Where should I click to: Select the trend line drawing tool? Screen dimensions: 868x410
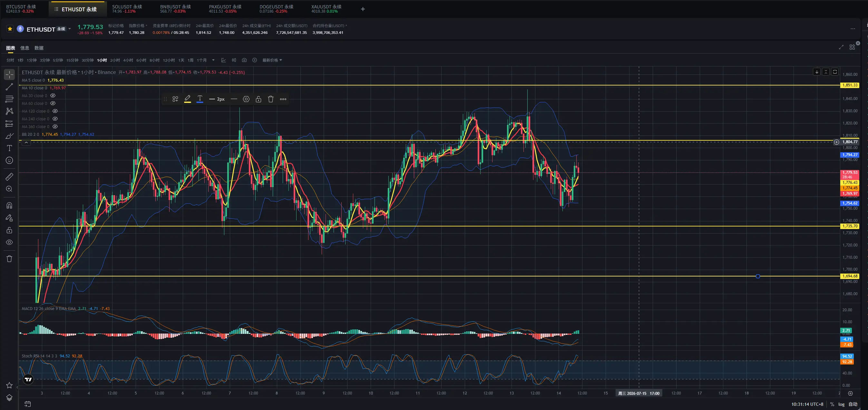coord(9,87)
